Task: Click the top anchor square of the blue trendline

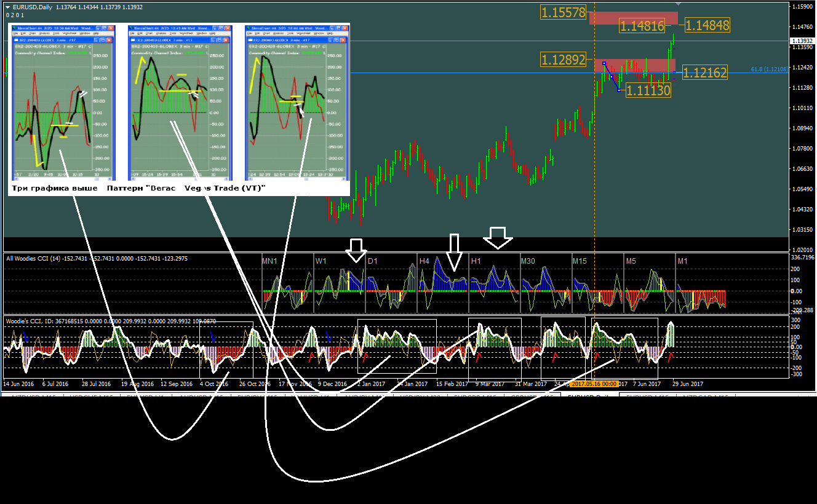Action: coord(604,63)
